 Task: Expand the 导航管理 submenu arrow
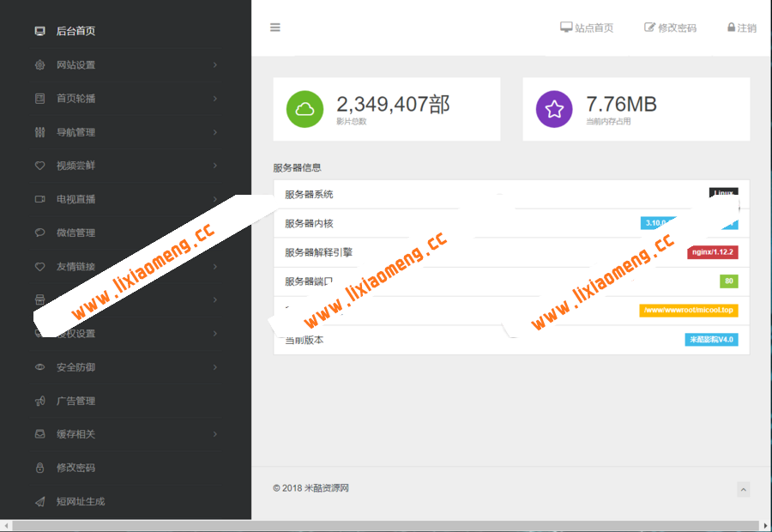215,131
